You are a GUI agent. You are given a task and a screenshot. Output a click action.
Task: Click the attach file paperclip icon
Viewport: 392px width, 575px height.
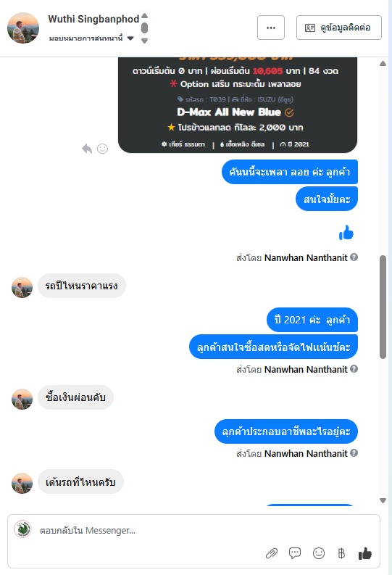point(272,553)
